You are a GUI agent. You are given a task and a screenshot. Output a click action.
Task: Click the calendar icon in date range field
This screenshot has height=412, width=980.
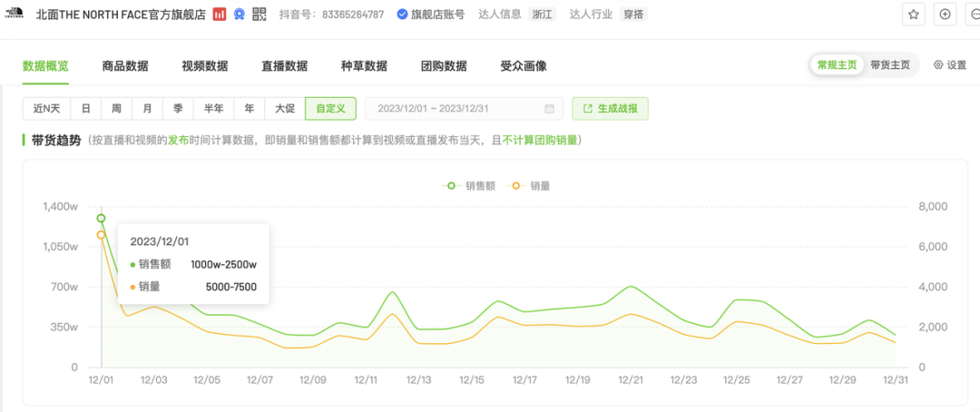tap(549, 109)
